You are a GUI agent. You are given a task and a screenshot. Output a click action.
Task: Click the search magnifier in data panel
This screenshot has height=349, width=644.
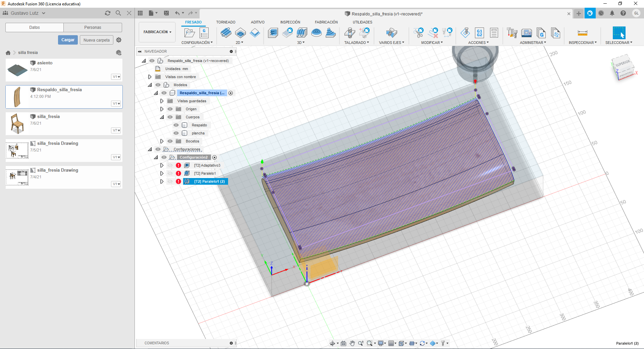click(x=118, y=13)
